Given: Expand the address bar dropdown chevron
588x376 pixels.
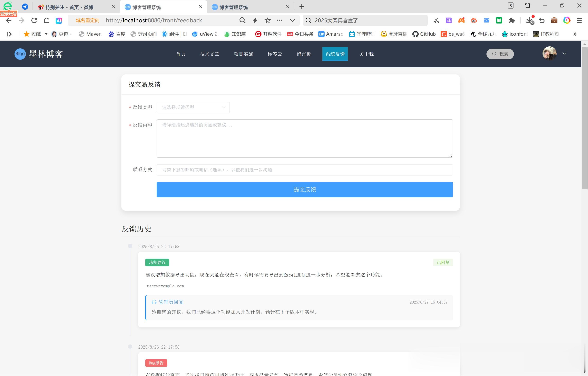Looking at the screenshot, I should pyautogui.click(x=292, y=20).
